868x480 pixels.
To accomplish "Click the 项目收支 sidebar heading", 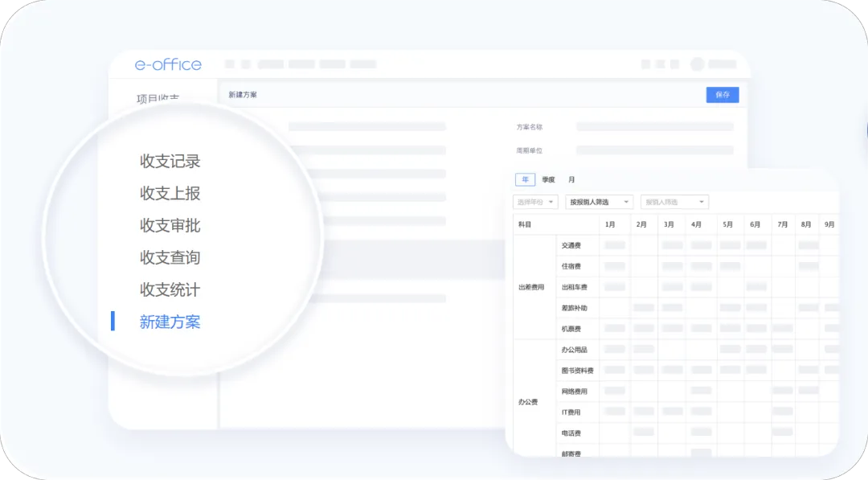I will 158,100.
